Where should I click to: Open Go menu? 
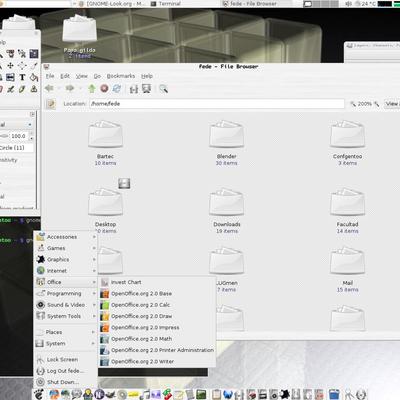point(97,76)
